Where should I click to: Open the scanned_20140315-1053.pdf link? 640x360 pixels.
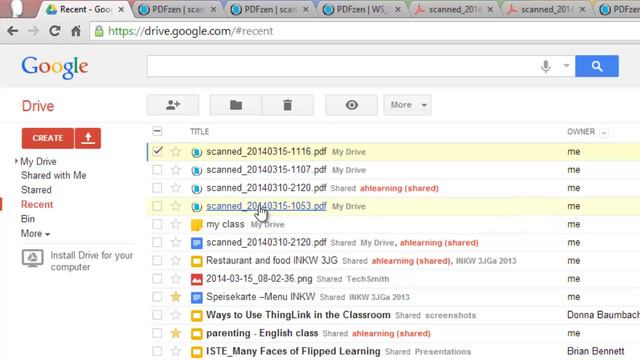[266, 206]
